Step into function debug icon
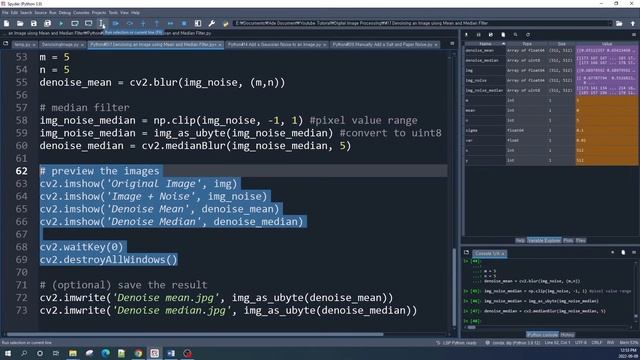640x360 pixels. [x=143, y=24]
